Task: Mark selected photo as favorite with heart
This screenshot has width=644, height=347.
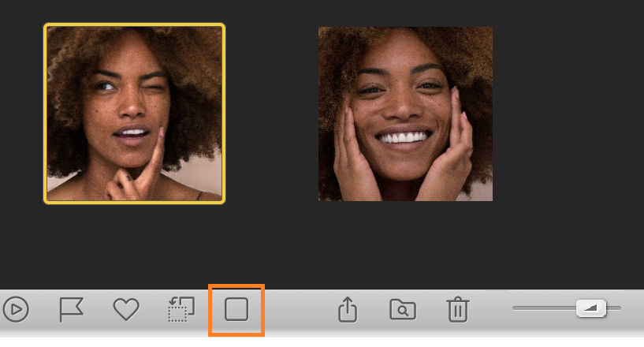Action: coord(126,310)
